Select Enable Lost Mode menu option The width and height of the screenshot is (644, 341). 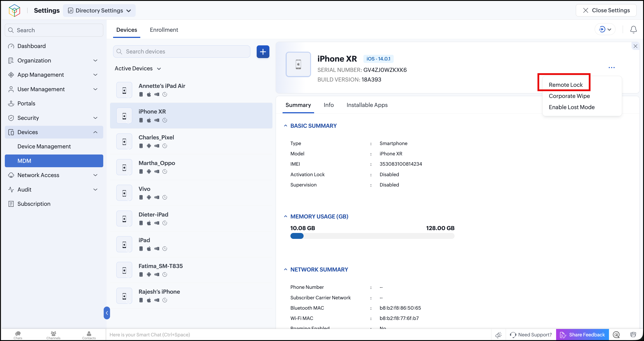(x=571, y=107)
